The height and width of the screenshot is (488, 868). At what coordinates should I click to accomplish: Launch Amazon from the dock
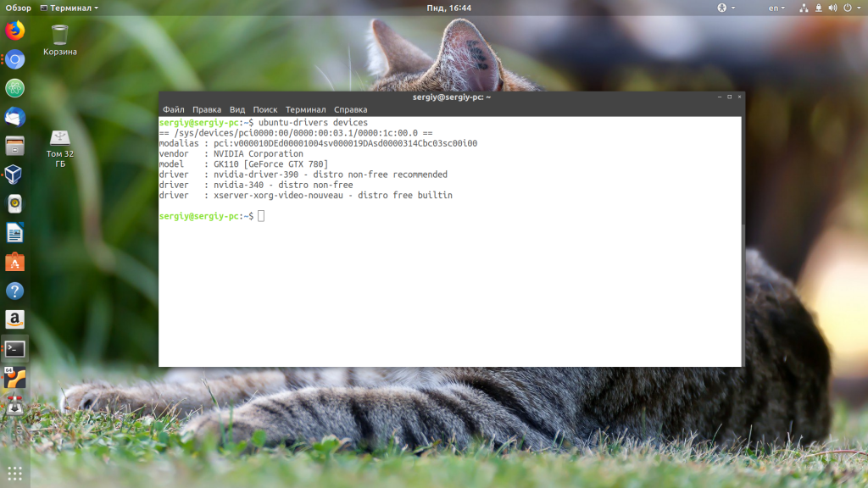15,319
